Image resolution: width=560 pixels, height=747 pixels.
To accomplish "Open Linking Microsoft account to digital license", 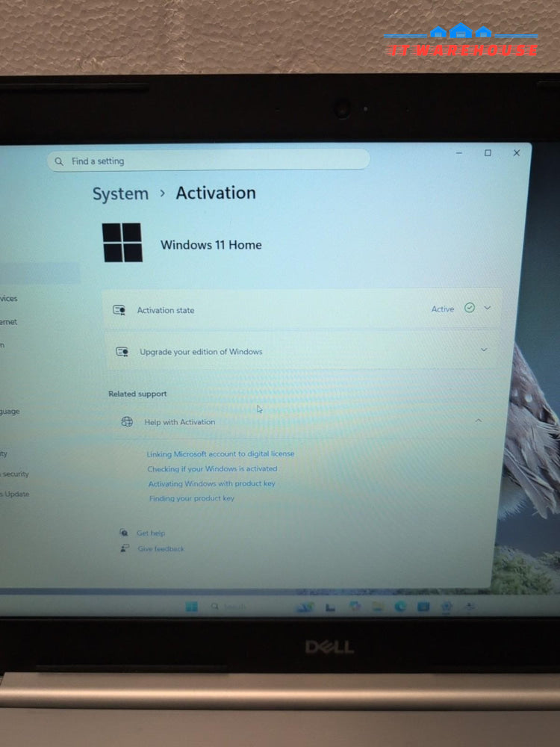I will click(x=220, y=454).
